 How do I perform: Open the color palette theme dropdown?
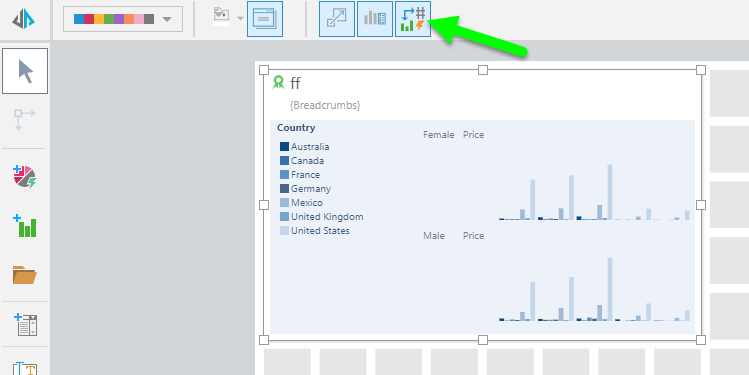[x=123, y=19]
